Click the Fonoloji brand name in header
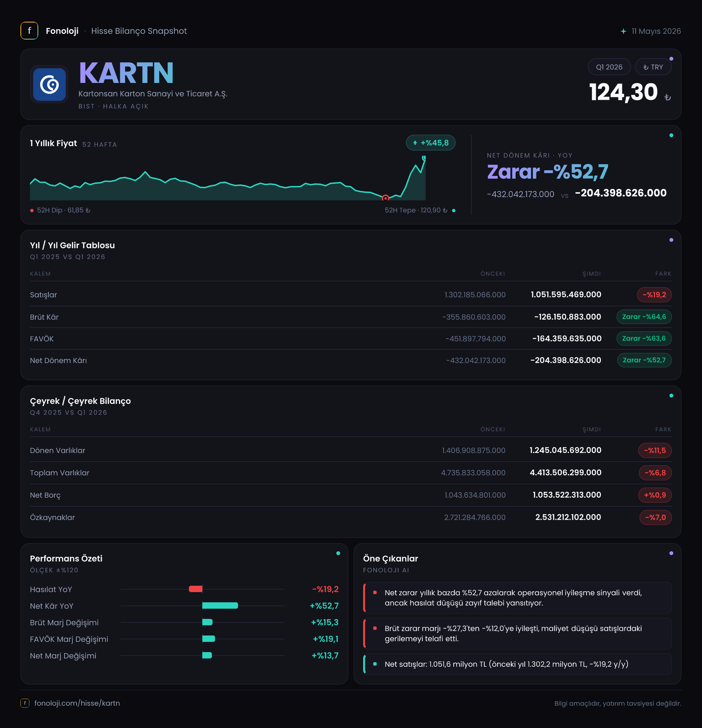 tap(62, 31)
